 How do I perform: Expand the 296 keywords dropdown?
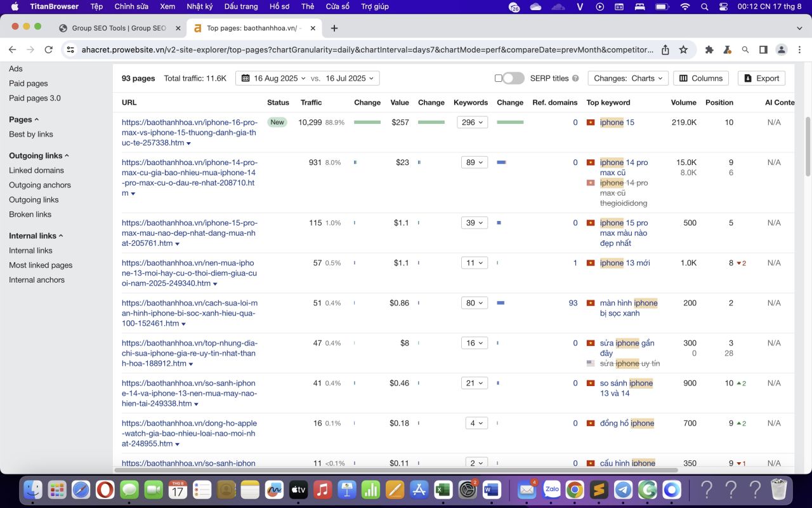[x=472, y=123]
